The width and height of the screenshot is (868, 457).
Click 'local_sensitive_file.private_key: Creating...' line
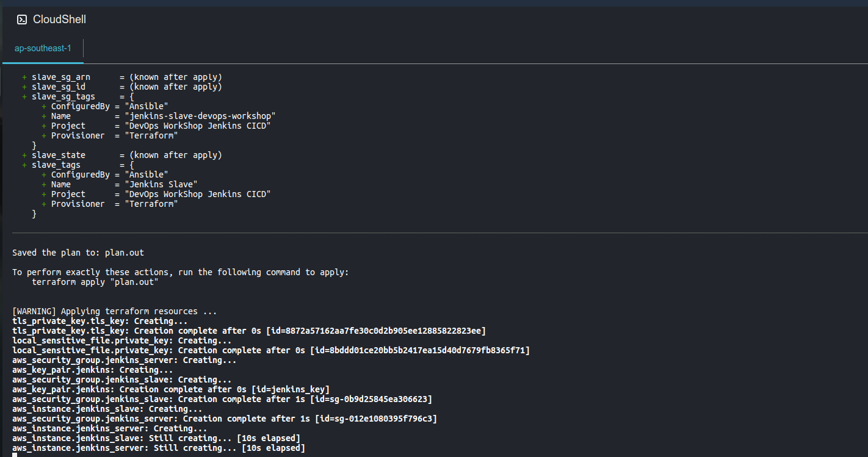(x=122, y=340)
